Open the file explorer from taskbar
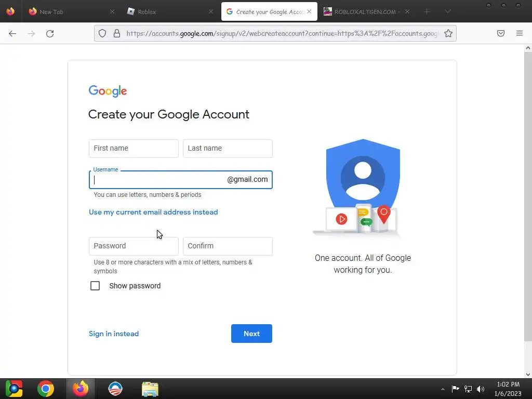This screenshot has height=399, width=532. click(x=150, y=389)
